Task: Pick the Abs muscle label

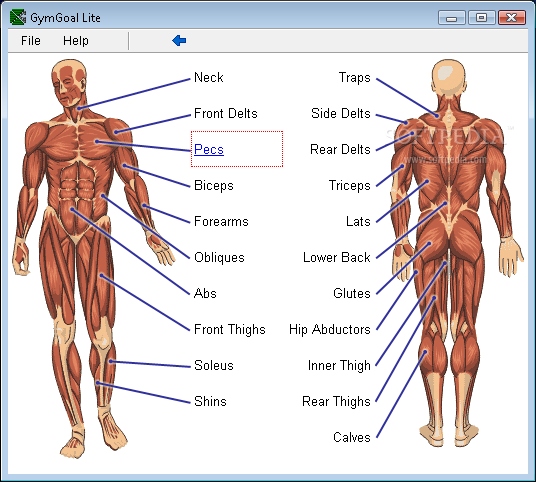Action: 205,293
